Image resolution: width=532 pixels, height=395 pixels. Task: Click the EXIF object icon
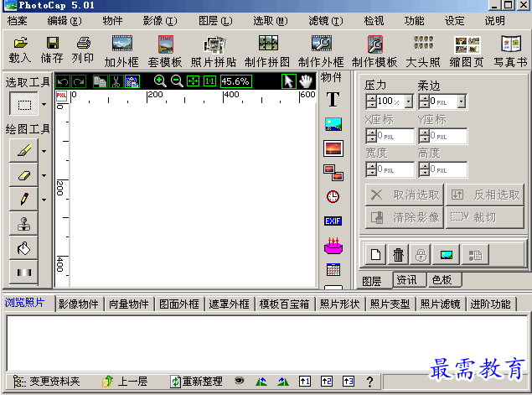(x=333, y=221)
